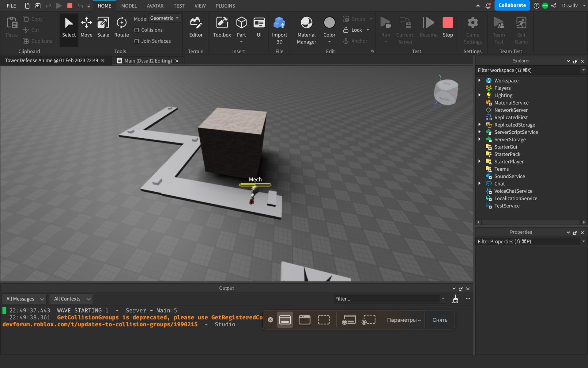Expand the Workspace tree node
Screen dimensions: 588x368
point(480,80)
